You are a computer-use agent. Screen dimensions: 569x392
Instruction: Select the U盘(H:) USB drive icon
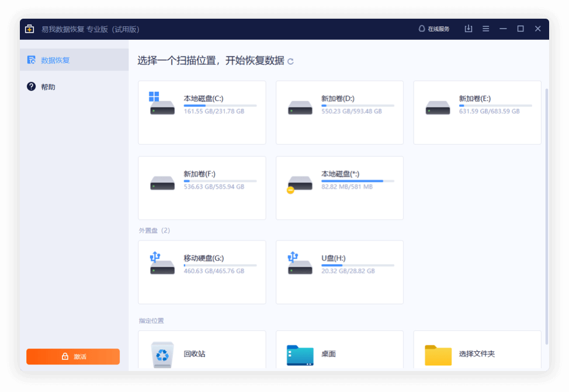(x=300, y=263)
